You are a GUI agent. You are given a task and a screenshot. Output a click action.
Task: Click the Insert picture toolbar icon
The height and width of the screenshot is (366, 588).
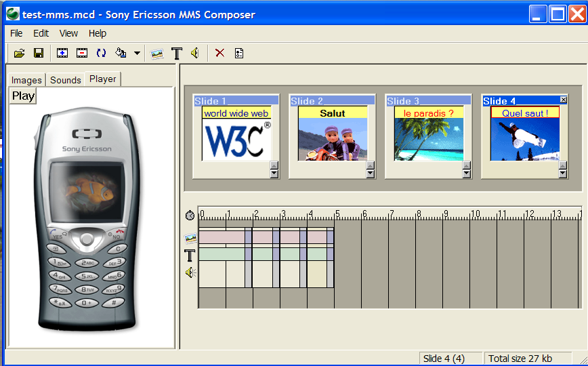tap(157, 53)
